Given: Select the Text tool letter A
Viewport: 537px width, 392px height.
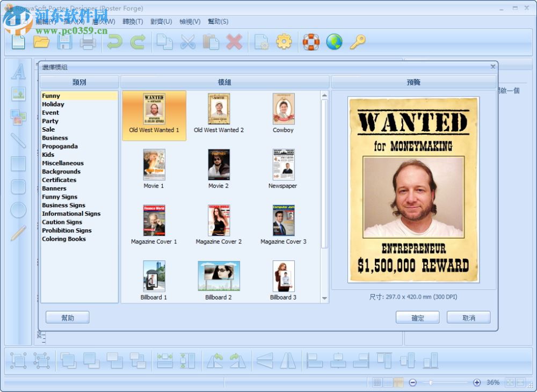Looking at the screenshot, I should (18, 72).
